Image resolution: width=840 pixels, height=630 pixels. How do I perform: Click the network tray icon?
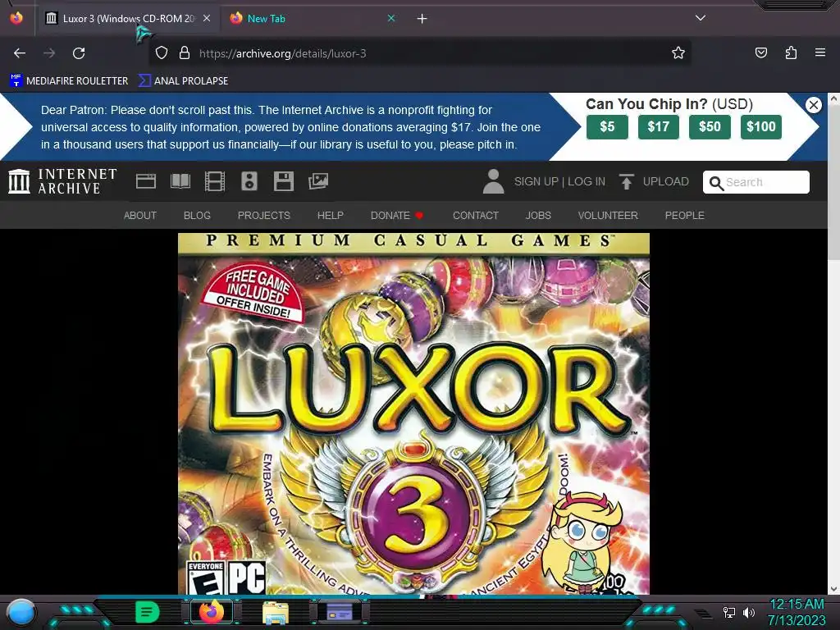pyautogui.click(x=729, y=612)
